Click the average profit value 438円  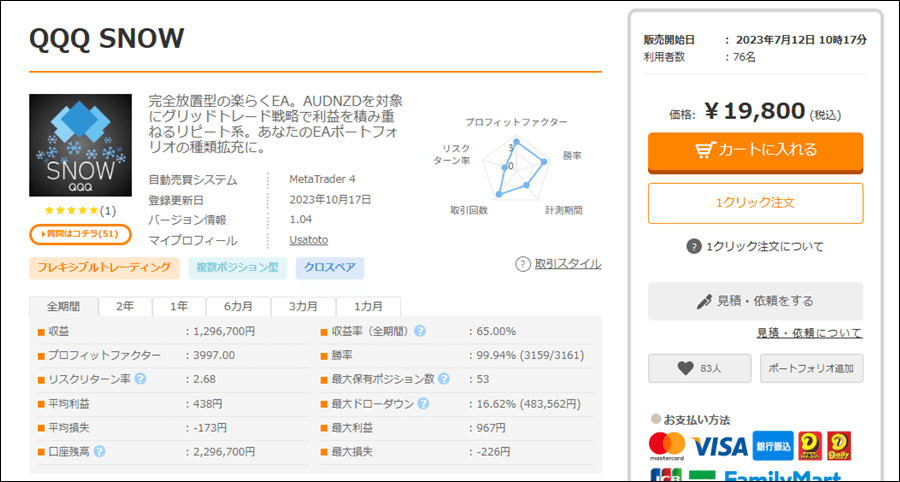pyautogui.click(x=206, y=403)
